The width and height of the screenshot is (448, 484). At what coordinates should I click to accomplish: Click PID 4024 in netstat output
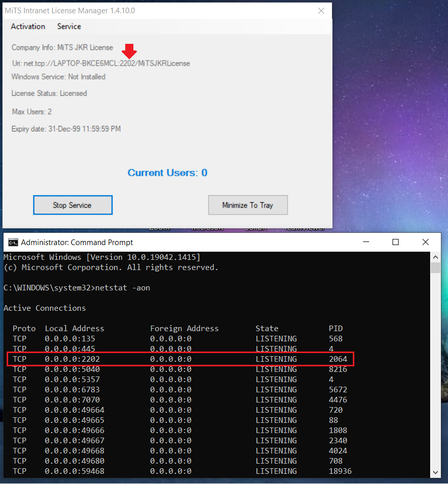coord(338,451)
